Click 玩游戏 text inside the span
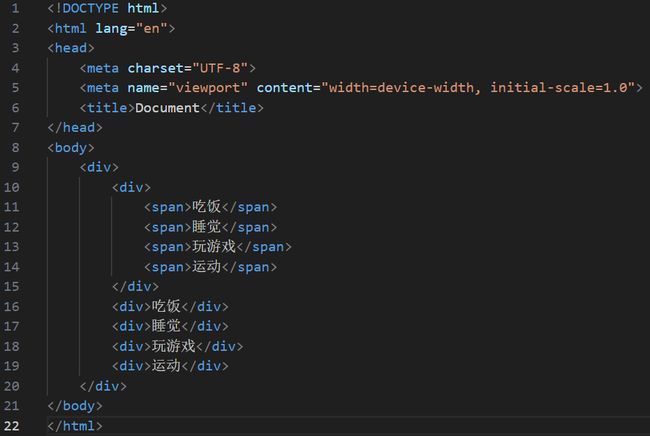Image resolution: width=650 pixels, height=436 pixels. 214,247
